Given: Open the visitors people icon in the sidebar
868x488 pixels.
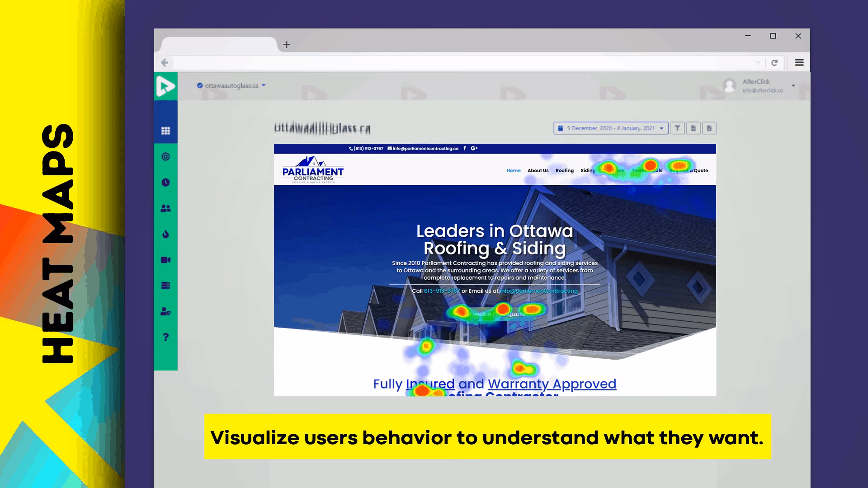Looking at the screenshot, I should tap(165, 208).
